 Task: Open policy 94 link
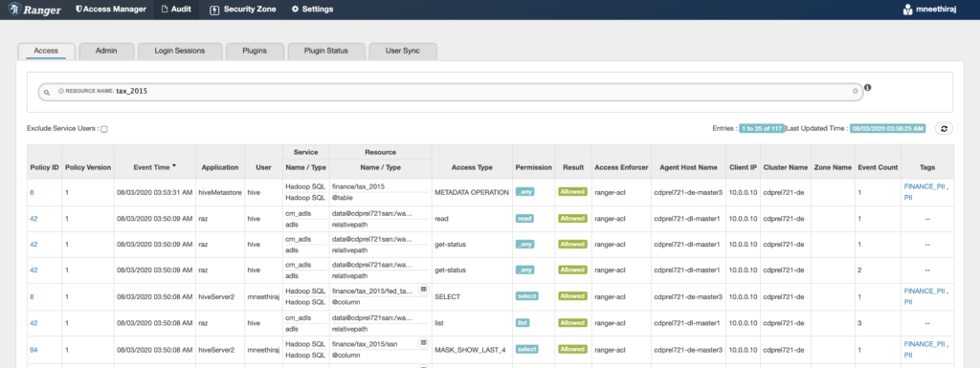[33, 350]
